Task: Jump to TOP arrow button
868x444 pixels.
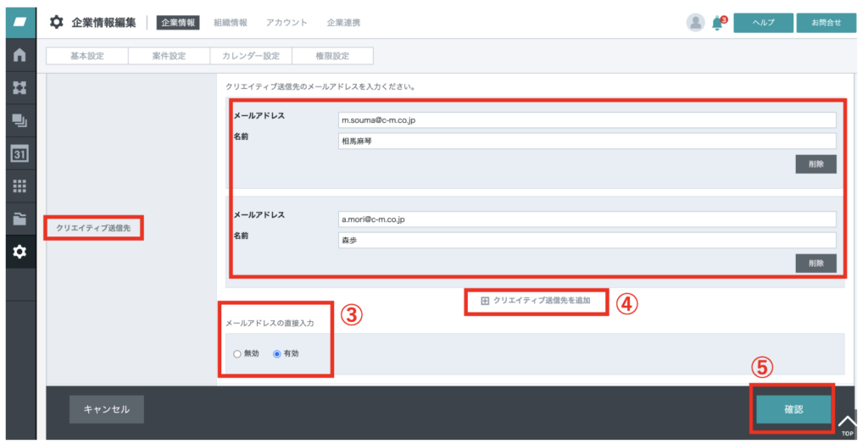Action: tap(847, 425)
